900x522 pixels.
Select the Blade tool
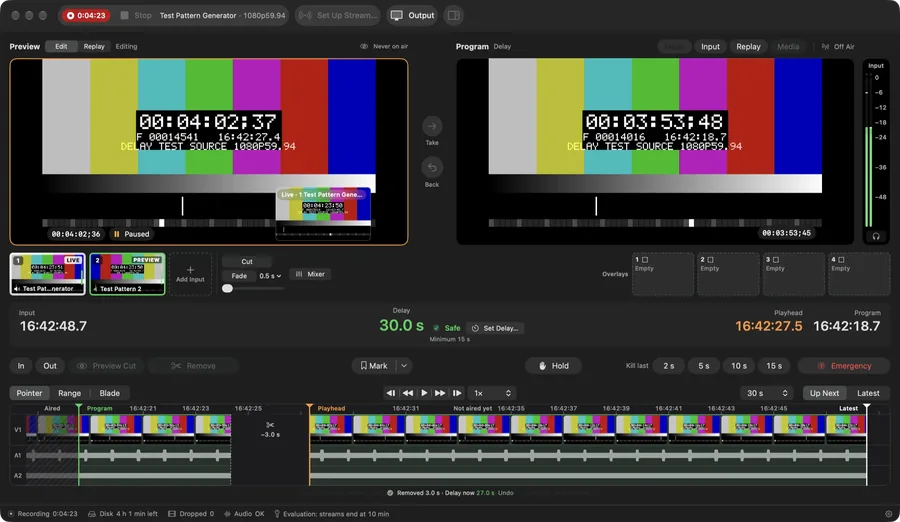110,393
